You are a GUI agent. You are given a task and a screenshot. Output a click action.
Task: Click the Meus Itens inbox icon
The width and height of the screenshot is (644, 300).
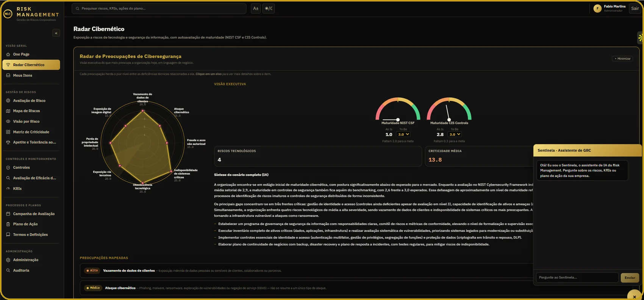[x=8, y=75]
